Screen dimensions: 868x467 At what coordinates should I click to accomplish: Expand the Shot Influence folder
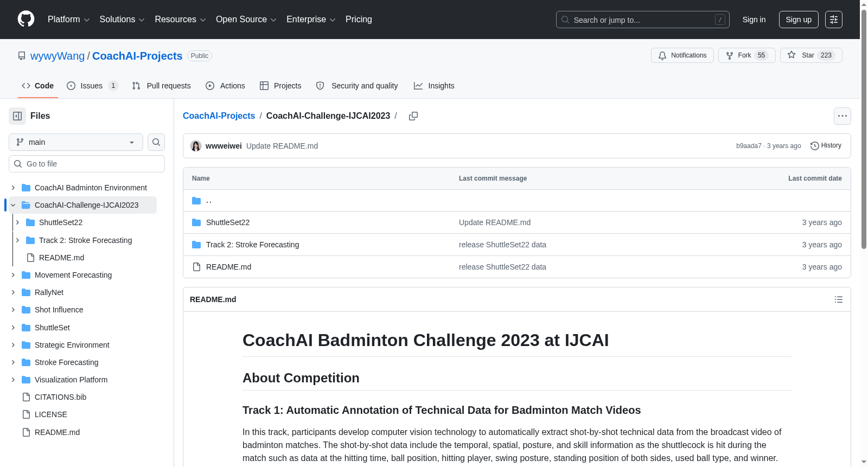[13, 310]
